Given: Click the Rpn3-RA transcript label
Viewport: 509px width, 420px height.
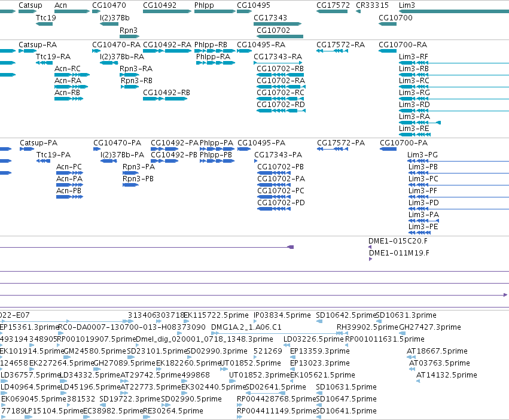Looking at the screenshot, I should point(136,69).
